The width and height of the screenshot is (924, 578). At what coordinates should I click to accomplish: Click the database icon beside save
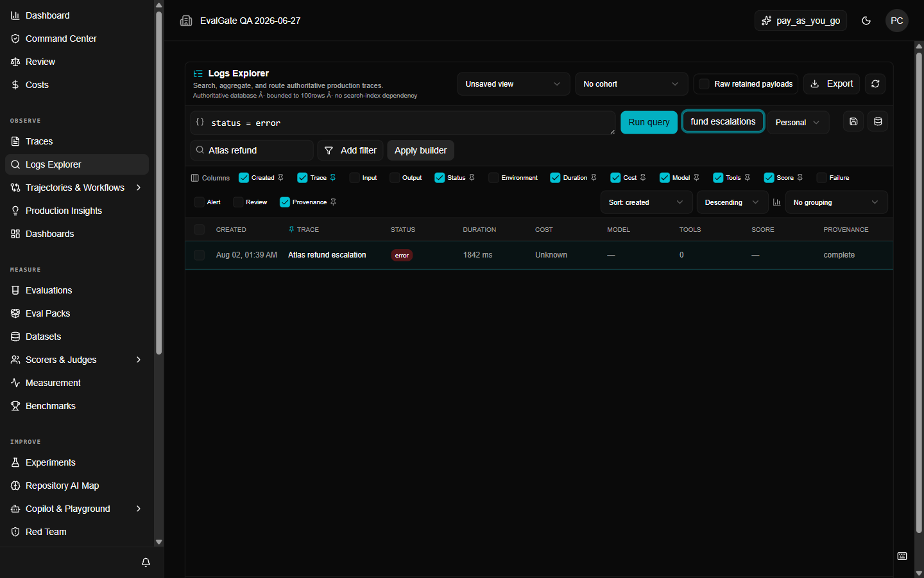pos(878,121)
